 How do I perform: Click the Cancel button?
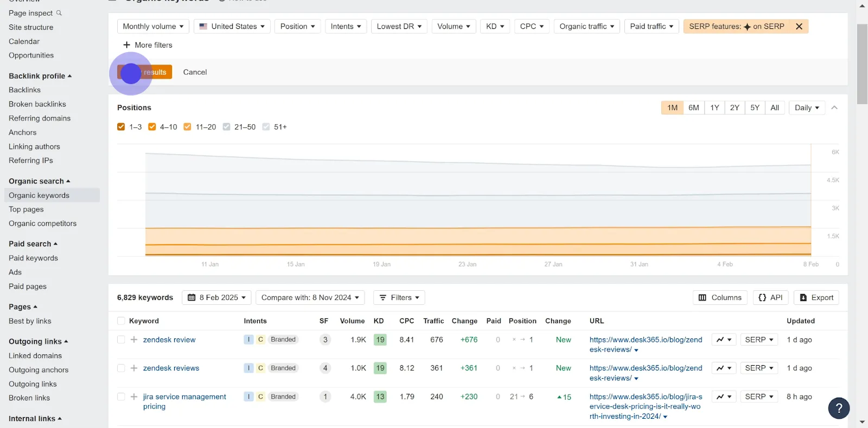click(195, 72)
